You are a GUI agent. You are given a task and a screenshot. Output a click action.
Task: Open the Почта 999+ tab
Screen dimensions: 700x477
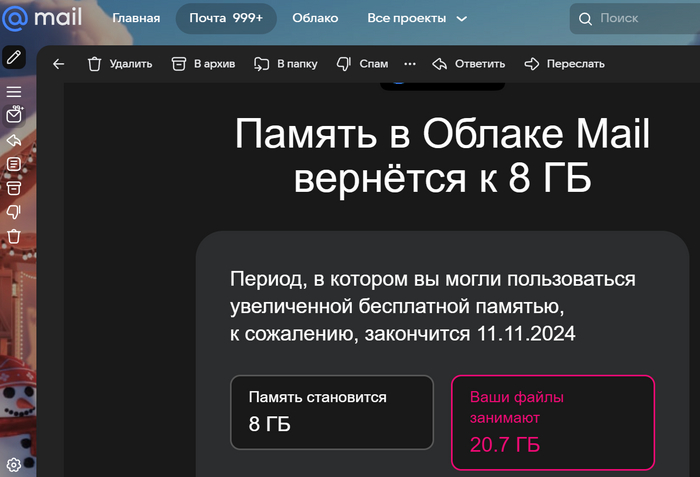click(226, 18)
